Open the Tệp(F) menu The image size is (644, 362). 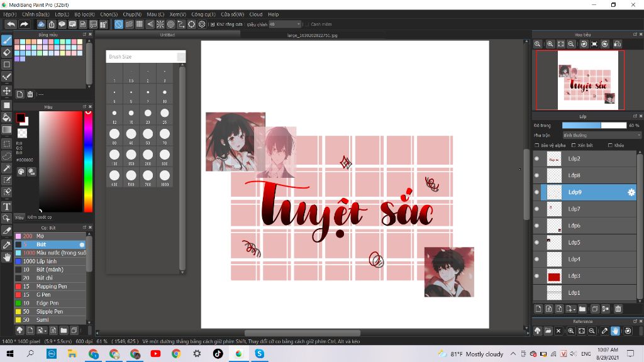(10, 14)
